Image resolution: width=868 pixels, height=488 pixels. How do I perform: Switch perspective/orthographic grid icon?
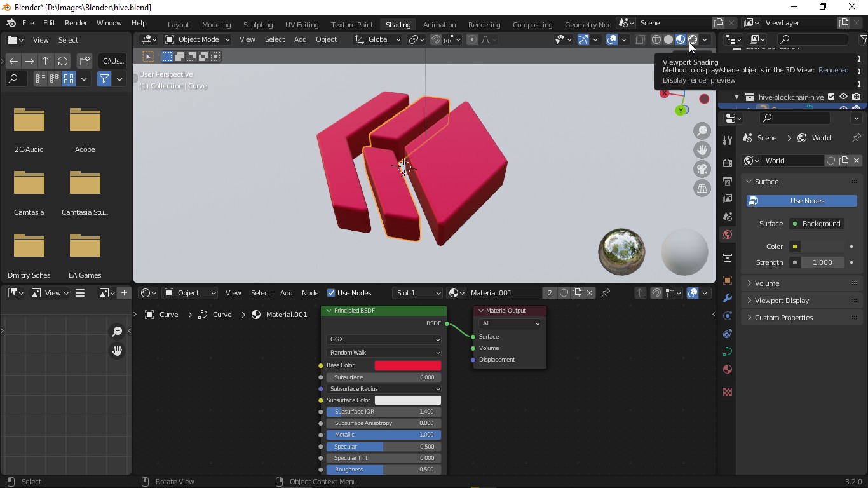click(x=702, y=188)
